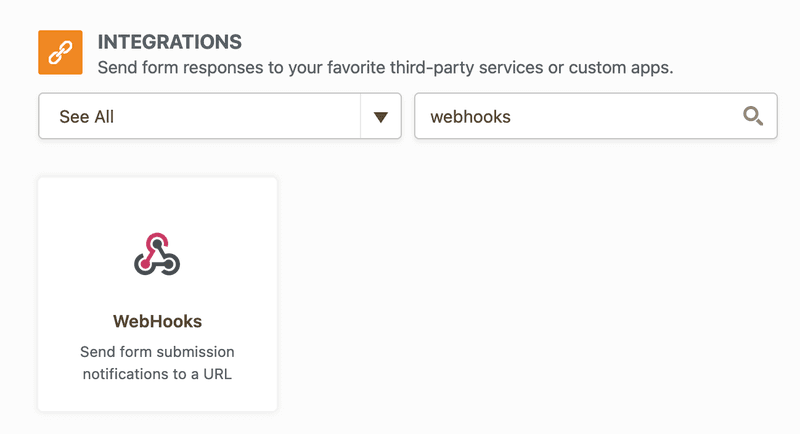Open the WebHooks integration card

157,294
